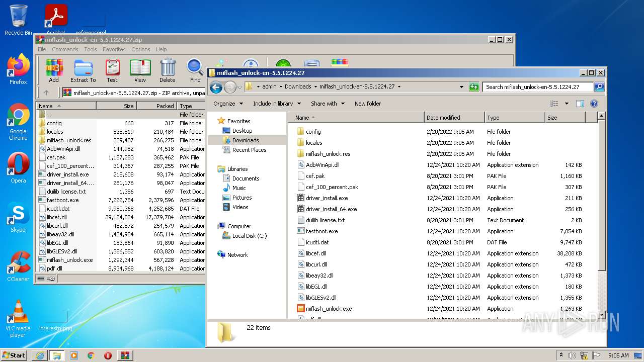
Task: Click the Delete trash icon in WinRAR
Action: click(x=168, y=71)
